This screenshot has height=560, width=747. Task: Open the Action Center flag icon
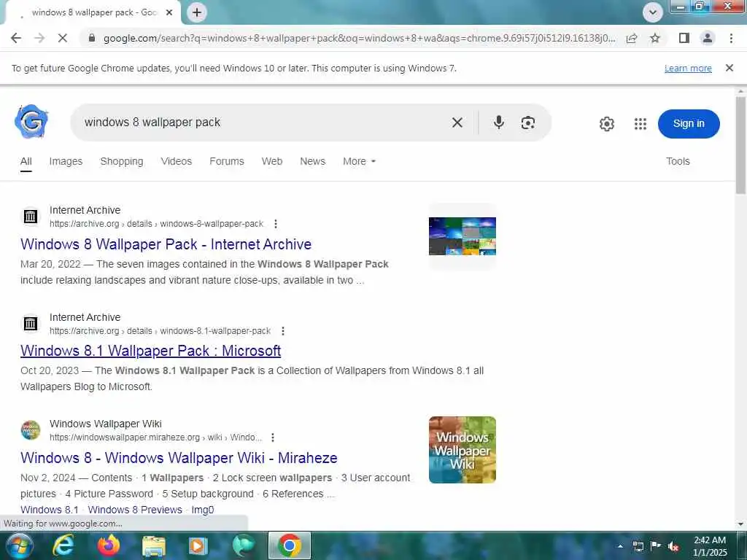click(656, 546)
